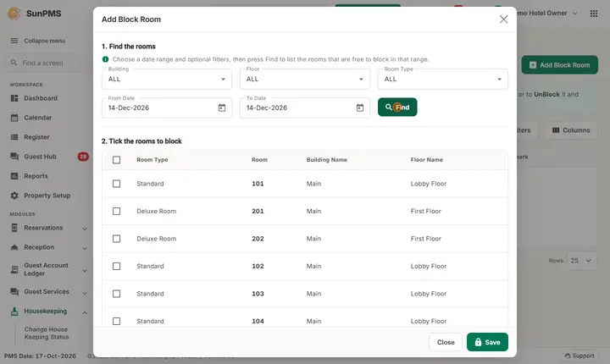Open the apps grid icon in header
Screen dimensions: 610x364
point(594,14)
